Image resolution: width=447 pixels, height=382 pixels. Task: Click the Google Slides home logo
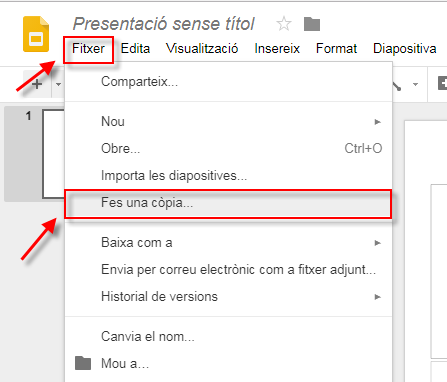[36, 34]
